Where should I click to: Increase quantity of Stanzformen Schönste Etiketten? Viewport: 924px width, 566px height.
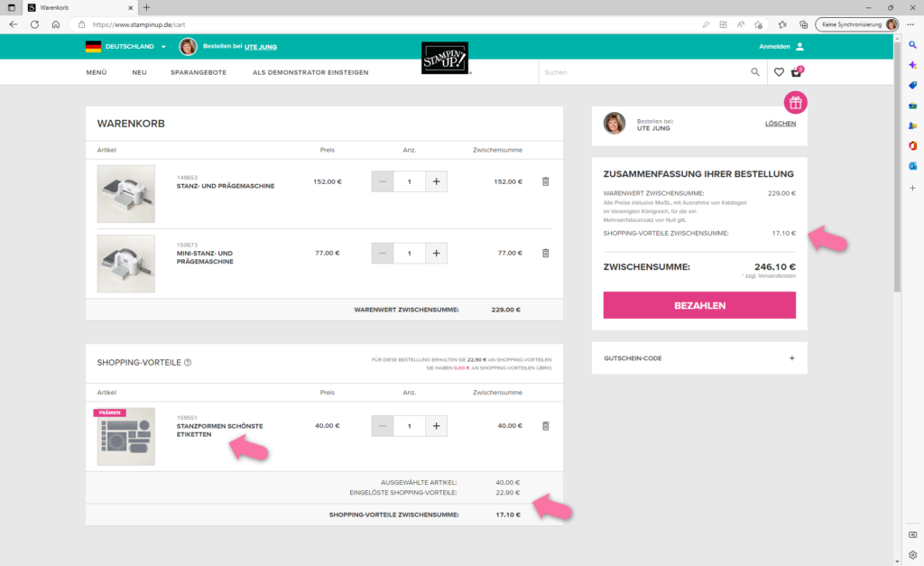click(436, 426)
